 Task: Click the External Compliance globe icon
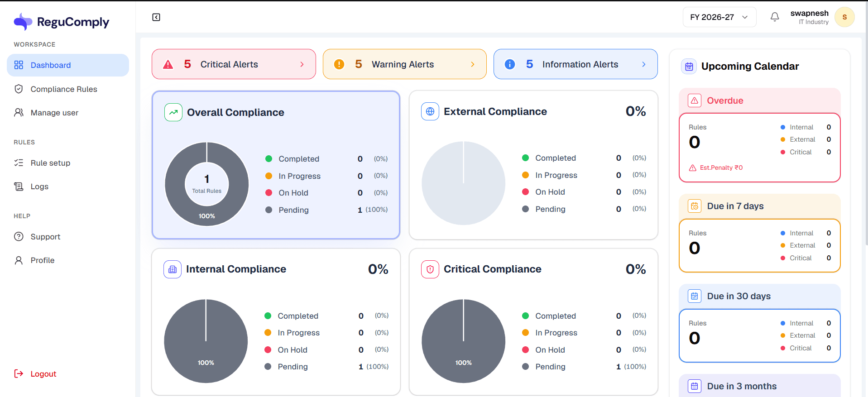tap(430, 111)
